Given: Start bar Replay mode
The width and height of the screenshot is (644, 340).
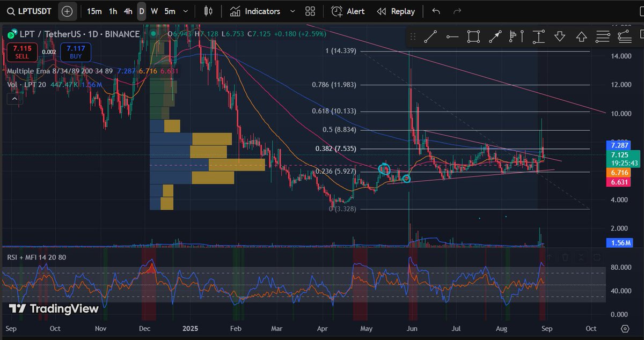Looking at the screenshot, I should [396, 11].
